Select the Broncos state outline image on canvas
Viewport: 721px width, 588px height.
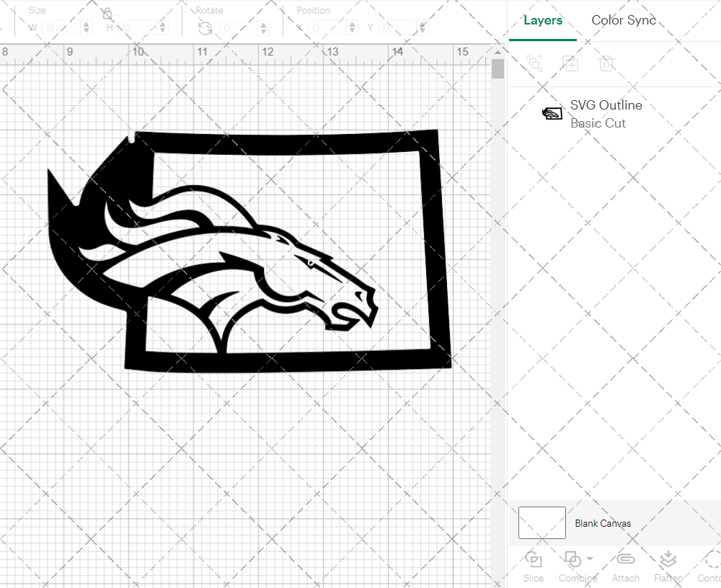pos(249,251)
